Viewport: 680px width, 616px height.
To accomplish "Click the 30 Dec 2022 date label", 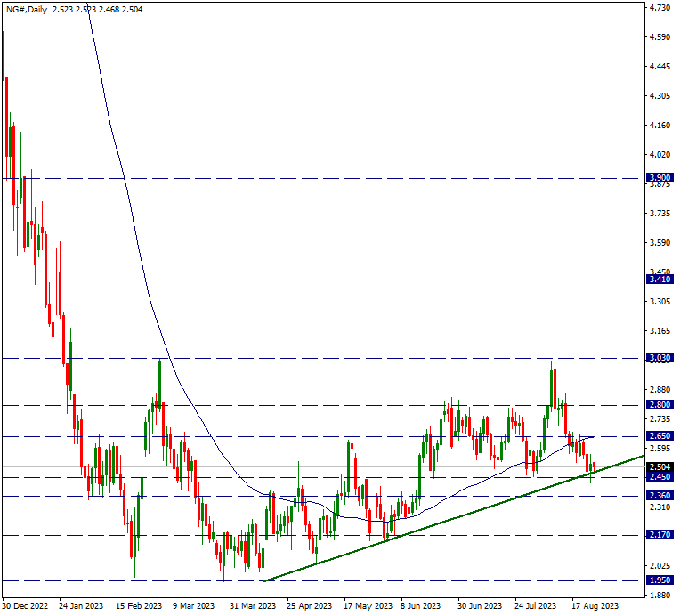I will [25, 606].
